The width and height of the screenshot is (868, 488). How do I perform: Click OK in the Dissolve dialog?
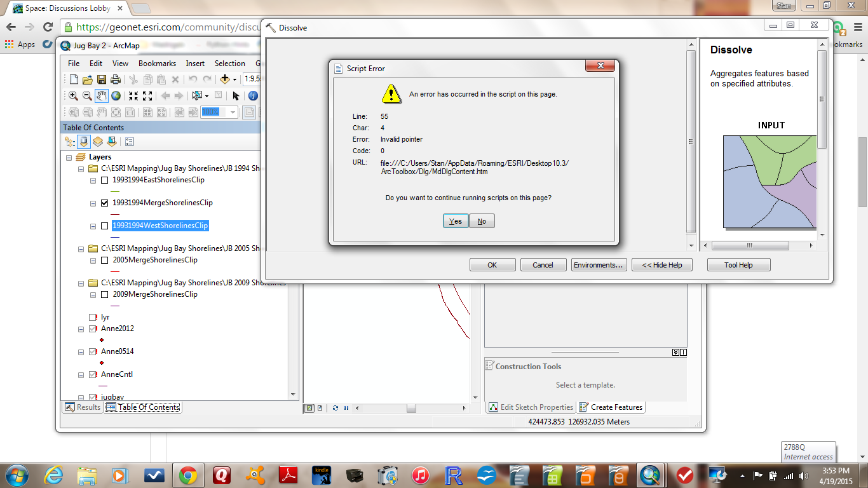[x=492, y=265]
